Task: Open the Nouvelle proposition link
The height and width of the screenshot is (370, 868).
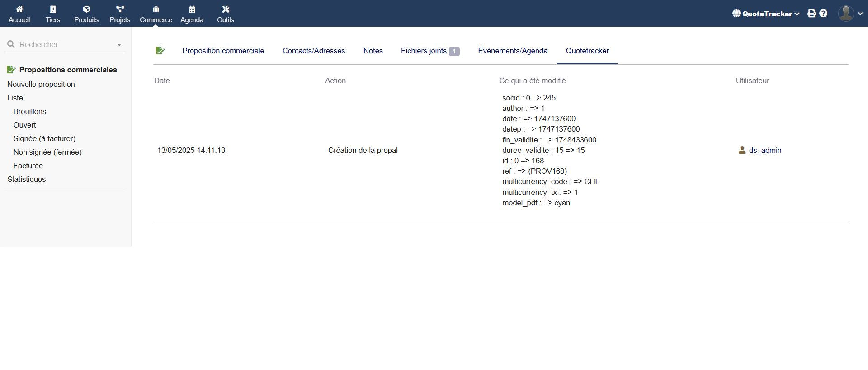Action: coord(41,85)
